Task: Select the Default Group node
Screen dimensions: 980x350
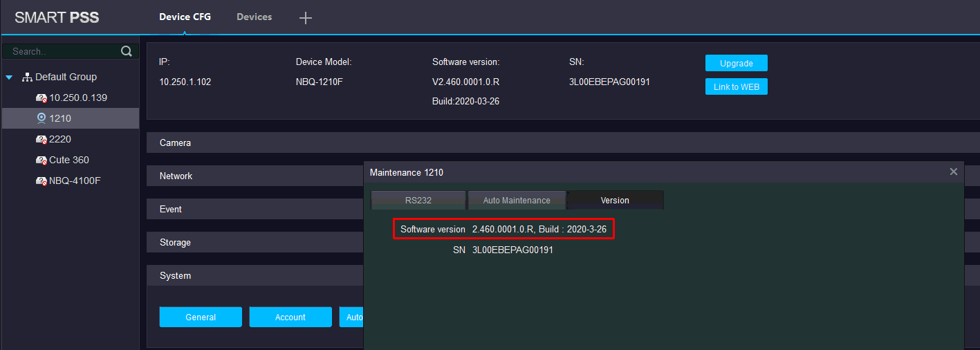Action: pos(66,77)
